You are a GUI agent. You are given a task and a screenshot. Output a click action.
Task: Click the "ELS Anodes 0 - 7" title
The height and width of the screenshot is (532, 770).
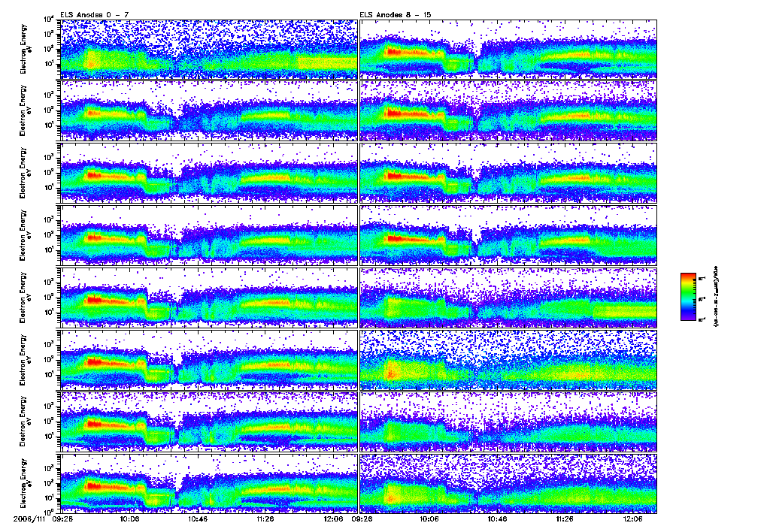(x=94, y=15)
